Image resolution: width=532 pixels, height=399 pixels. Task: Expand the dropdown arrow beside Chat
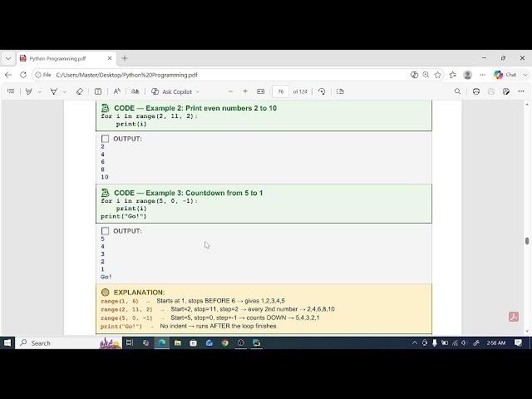pos(525,75)
